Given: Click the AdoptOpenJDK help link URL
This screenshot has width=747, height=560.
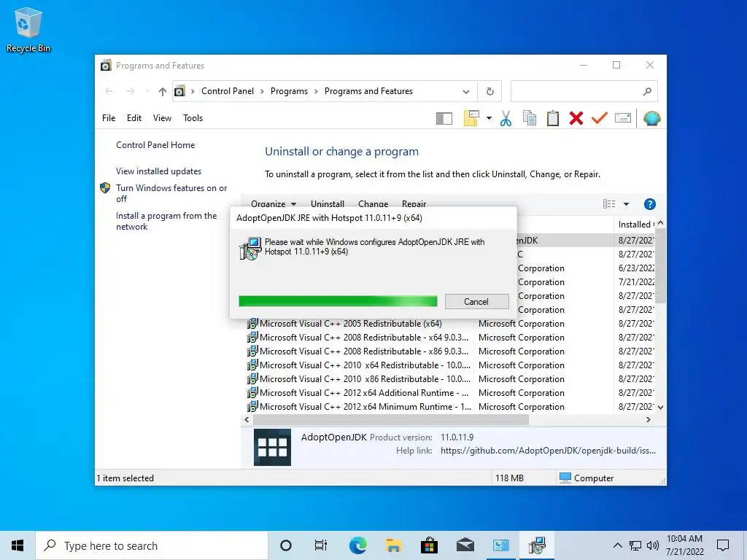Looking at the screenshot, I should [548, 451].
